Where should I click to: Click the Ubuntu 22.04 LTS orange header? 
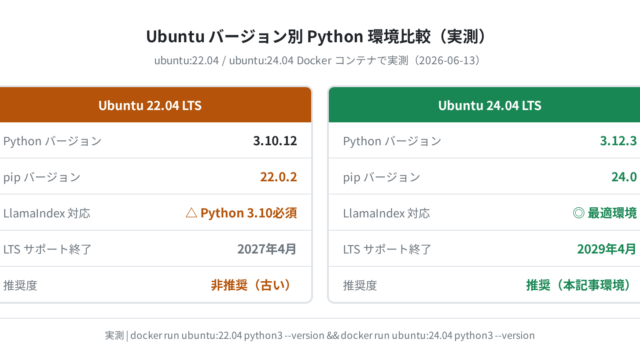156,105
